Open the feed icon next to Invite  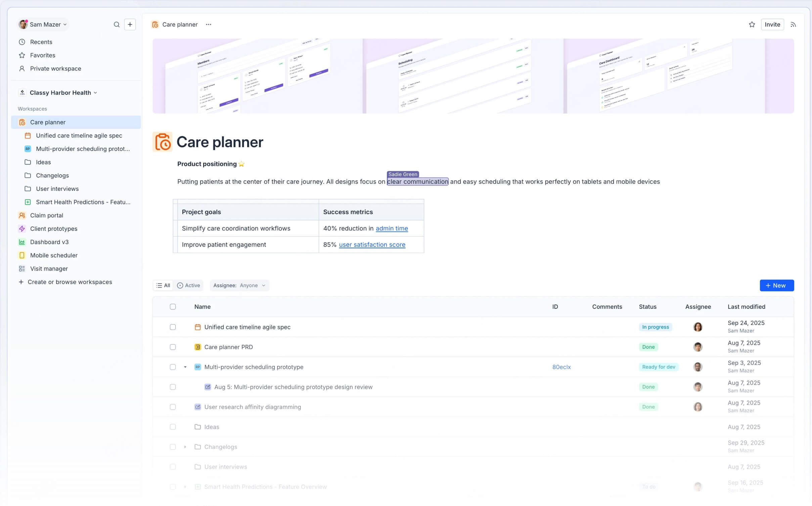click(x=793, y=25)
